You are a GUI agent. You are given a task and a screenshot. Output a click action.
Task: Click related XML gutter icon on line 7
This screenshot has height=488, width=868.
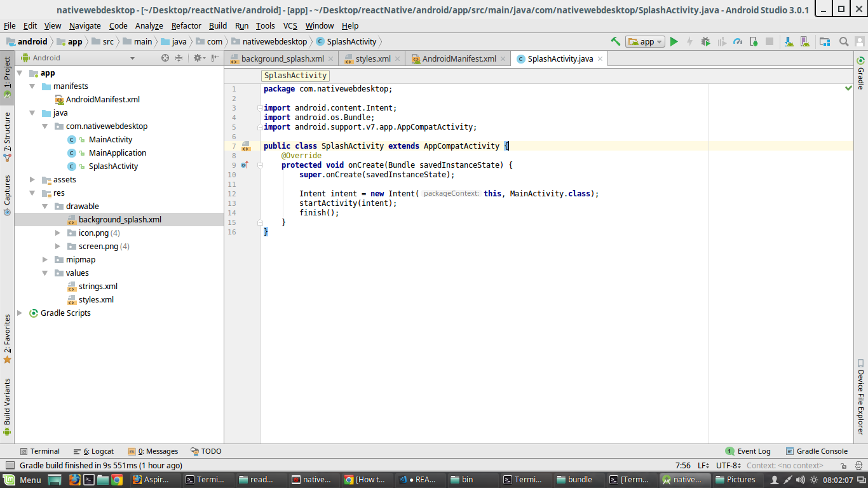click(x=246, y=146)
